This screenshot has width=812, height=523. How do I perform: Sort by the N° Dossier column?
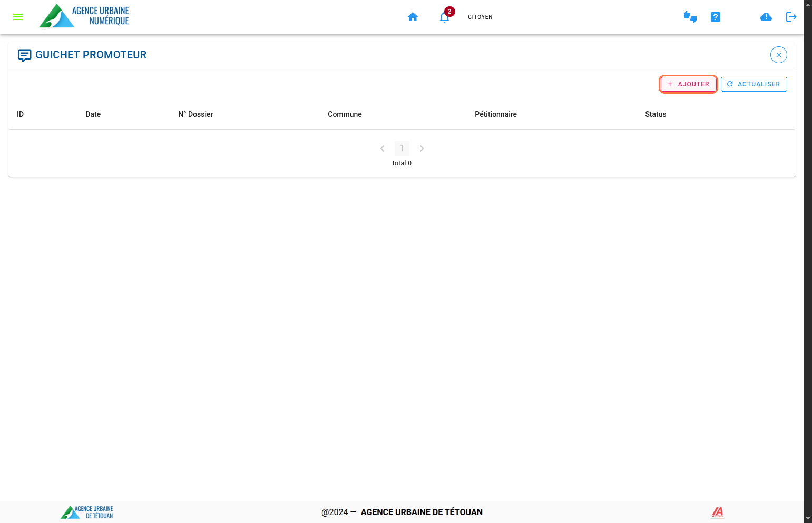click(195, 114)
